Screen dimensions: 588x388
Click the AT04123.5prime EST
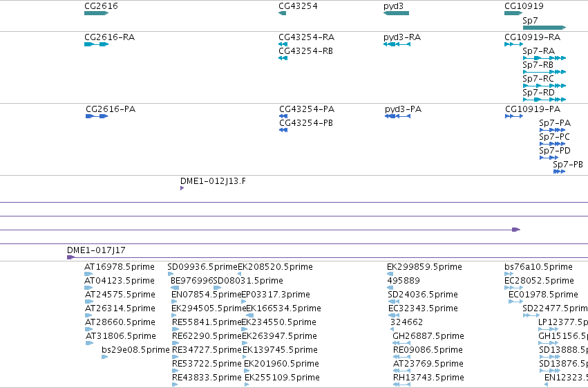pos(88,288)
